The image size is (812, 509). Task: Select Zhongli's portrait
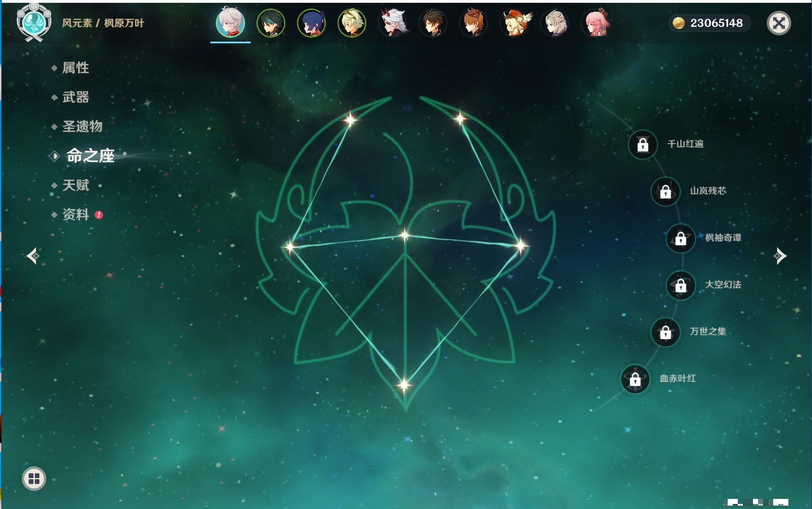pos(433,23)
